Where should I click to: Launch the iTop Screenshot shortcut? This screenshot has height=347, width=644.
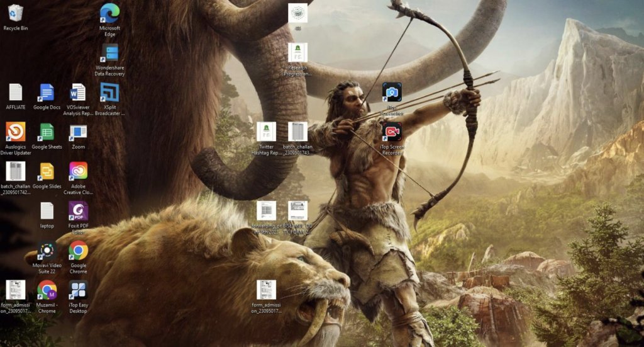392,100
